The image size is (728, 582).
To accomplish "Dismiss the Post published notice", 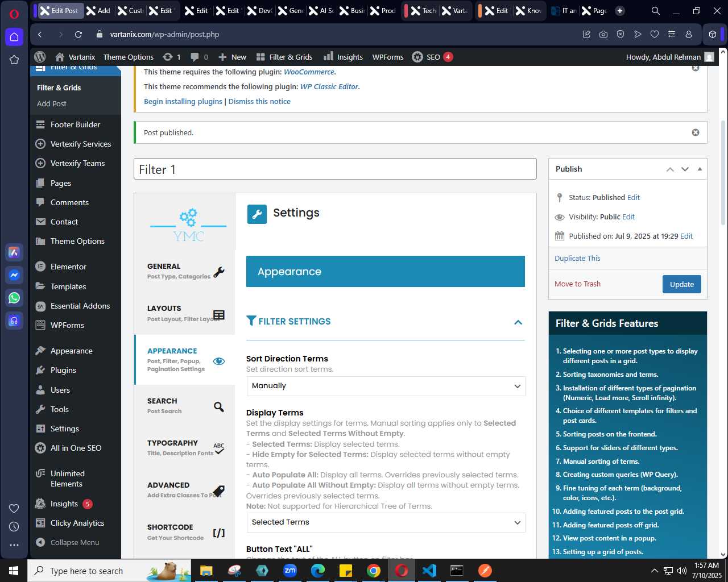I will [x=696, y=132].
